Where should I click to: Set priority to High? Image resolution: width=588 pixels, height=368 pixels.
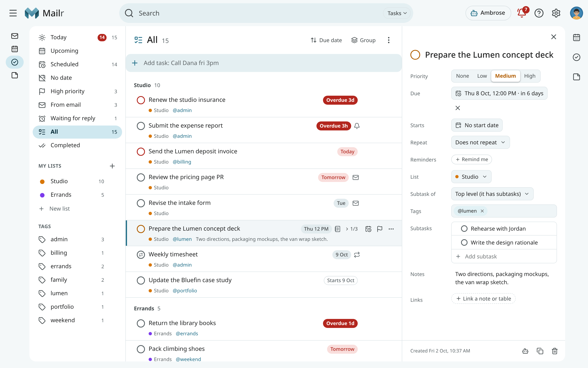[529, 76]
